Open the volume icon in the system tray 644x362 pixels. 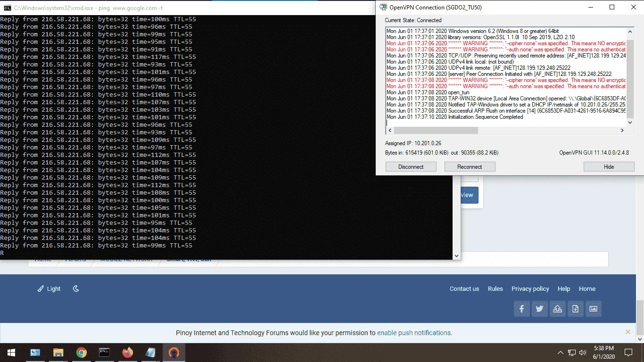pos(583,352)
